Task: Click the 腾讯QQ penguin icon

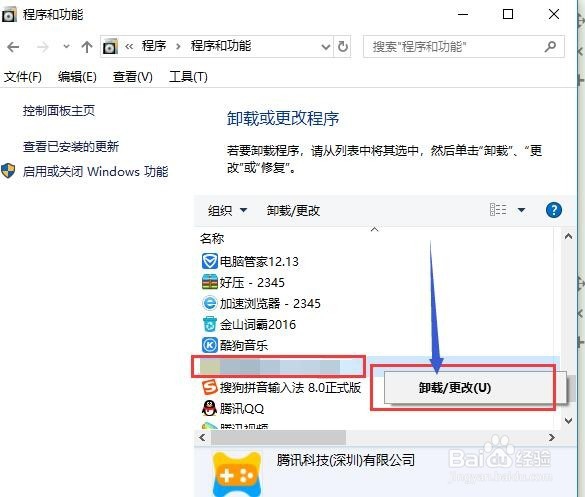Action: (x=209, y=408)
